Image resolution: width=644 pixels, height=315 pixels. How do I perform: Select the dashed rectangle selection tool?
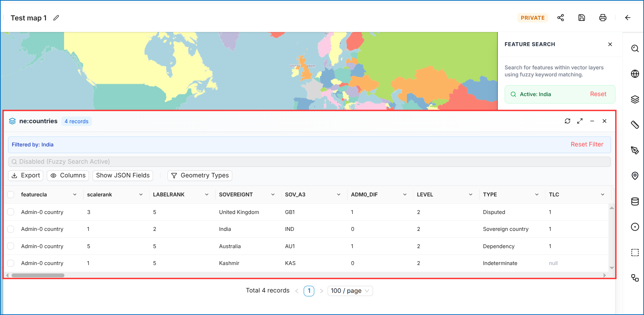click(x=635, y=252)
